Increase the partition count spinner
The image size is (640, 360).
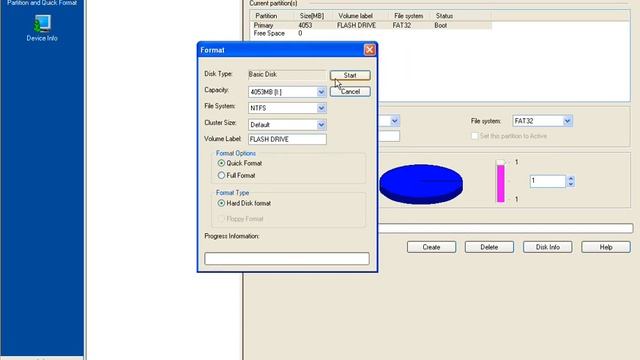pyautogui.click(x=571, y=178)
